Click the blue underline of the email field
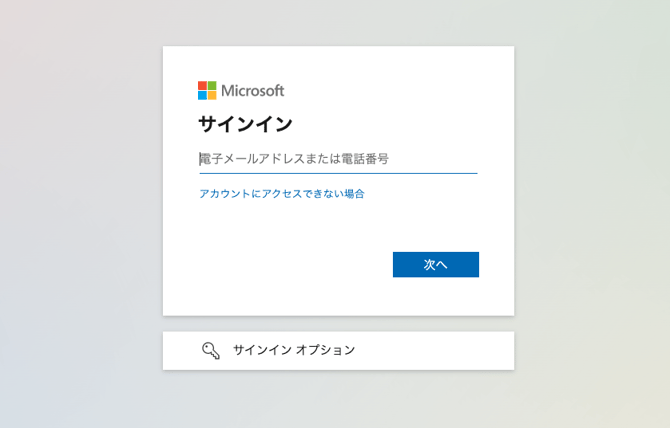 338,173
